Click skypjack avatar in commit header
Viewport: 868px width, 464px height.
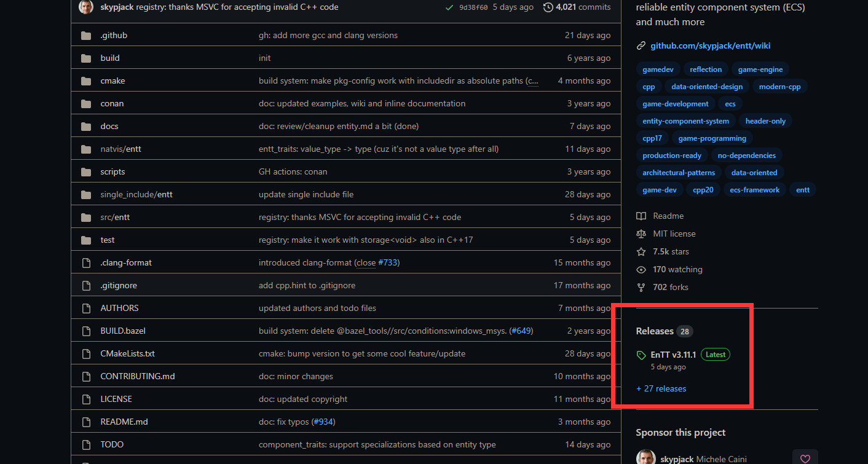(x=86, y=7)
